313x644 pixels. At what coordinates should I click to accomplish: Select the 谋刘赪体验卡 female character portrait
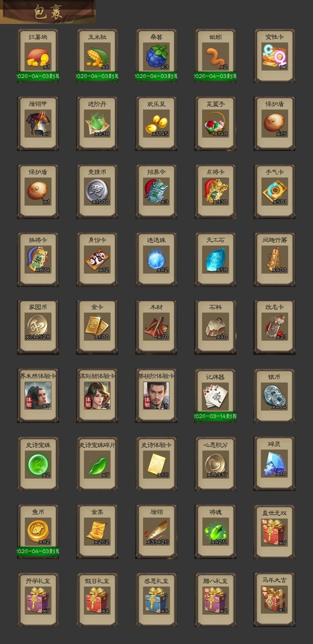point(97,396)
